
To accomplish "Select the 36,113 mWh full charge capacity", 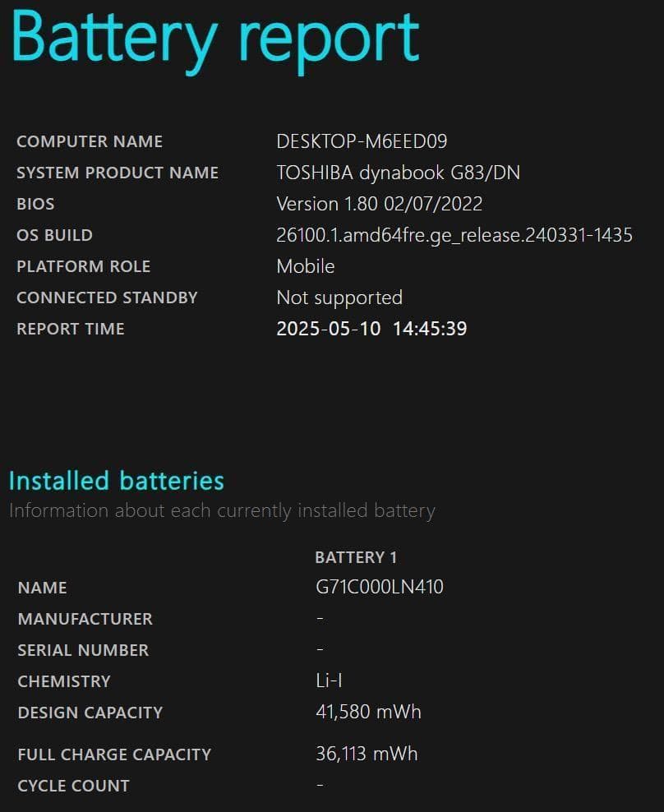I will tap(367, 754).
